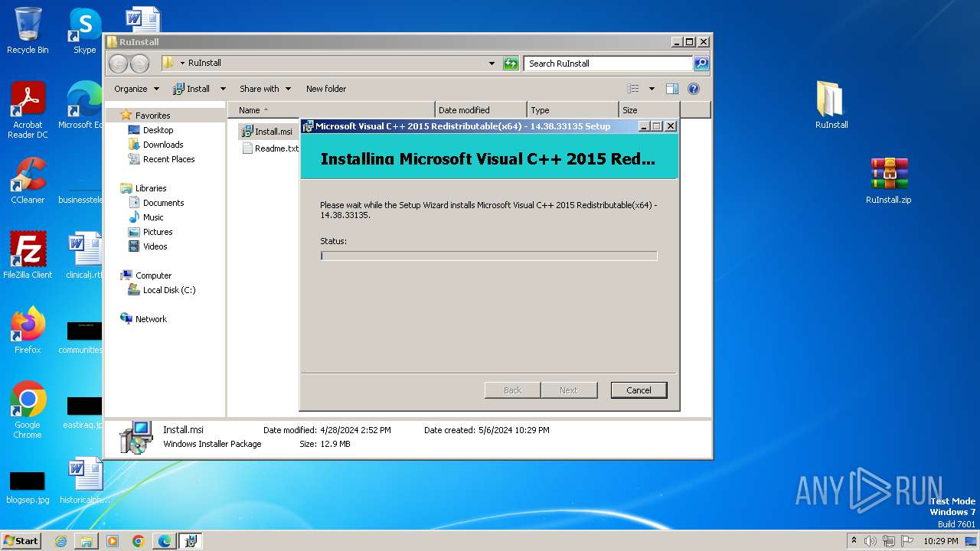
Task: Click New folder in Explorer toolbar
Action: (326, 89)
